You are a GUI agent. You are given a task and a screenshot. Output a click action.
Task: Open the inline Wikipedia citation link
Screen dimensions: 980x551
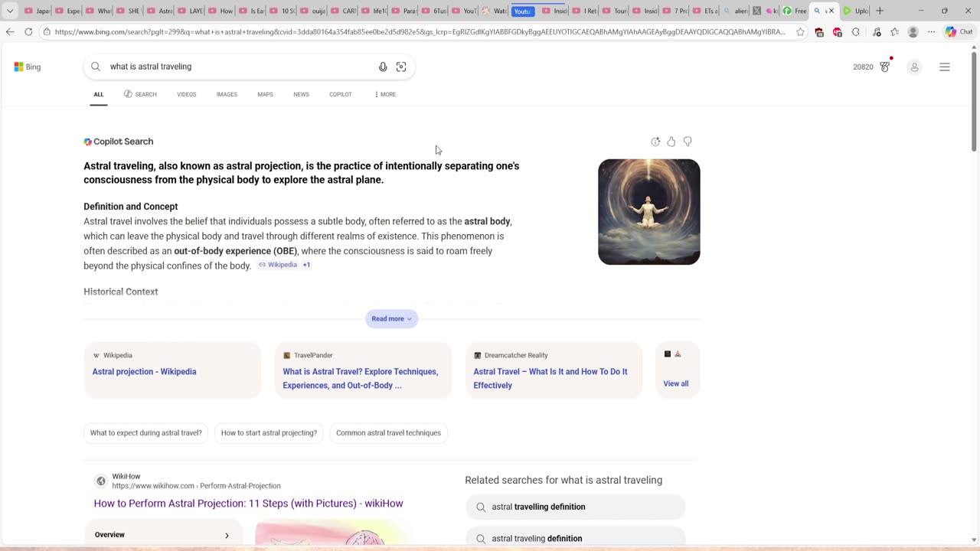pos(278,265)
